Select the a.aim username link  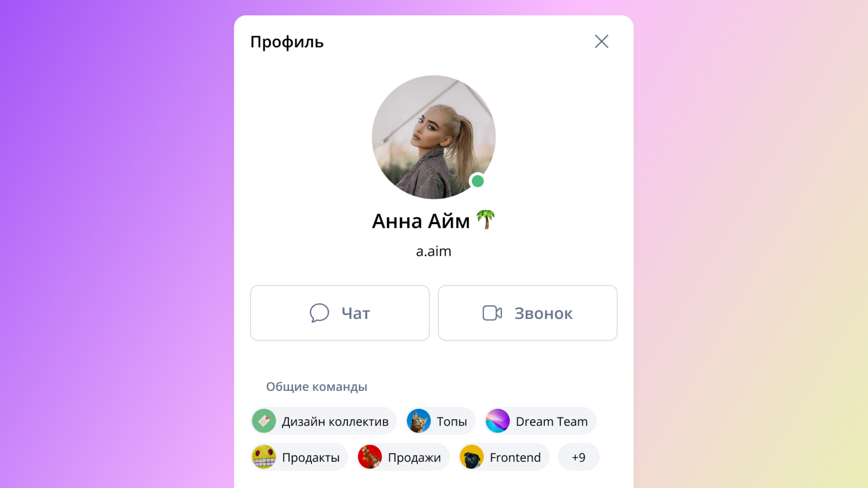(434, 251)
